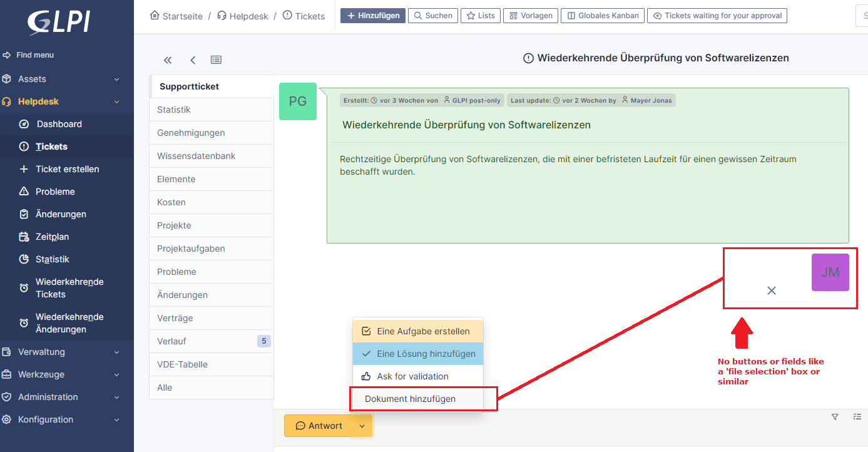868x452 pixels.
Task: Click the Startseite home icon in breadcrumb
Action: click(x=154, y=16)
